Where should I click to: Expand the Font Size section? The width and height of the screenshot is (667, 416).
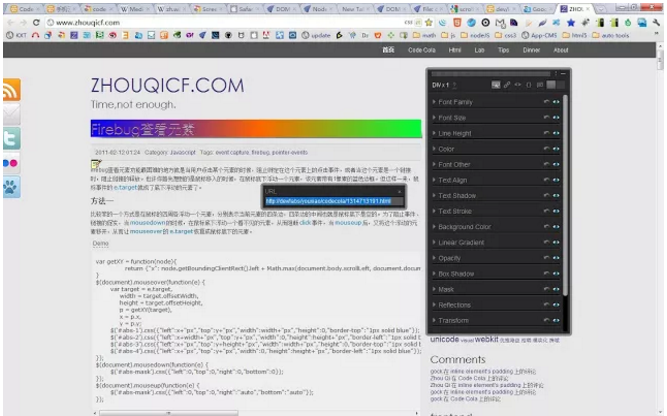pos(448,118)
